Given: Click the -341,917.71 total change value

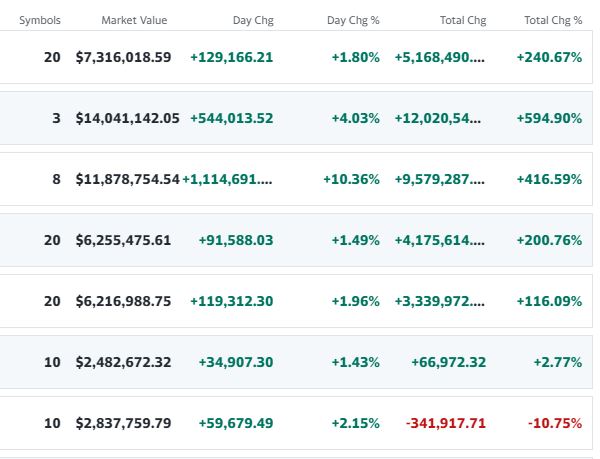Looking at the screenshot, I should coord(446,423).
